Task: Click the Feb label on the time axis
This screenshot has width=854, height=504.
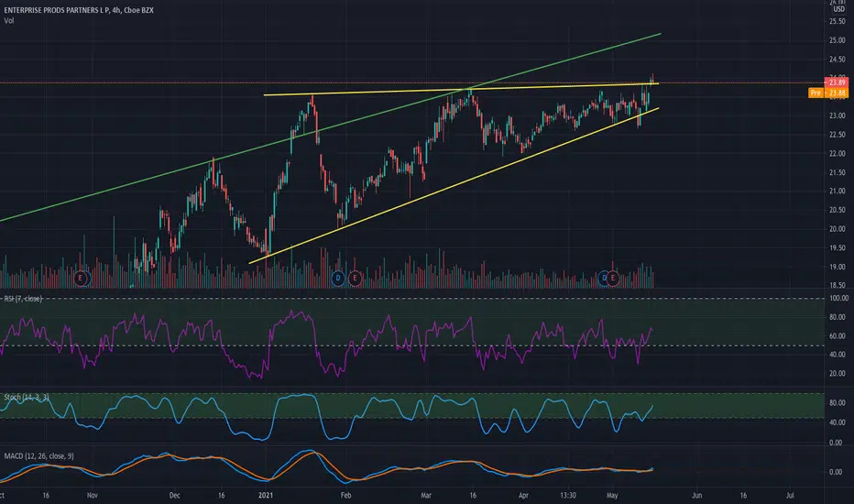Action: [345, 495]
